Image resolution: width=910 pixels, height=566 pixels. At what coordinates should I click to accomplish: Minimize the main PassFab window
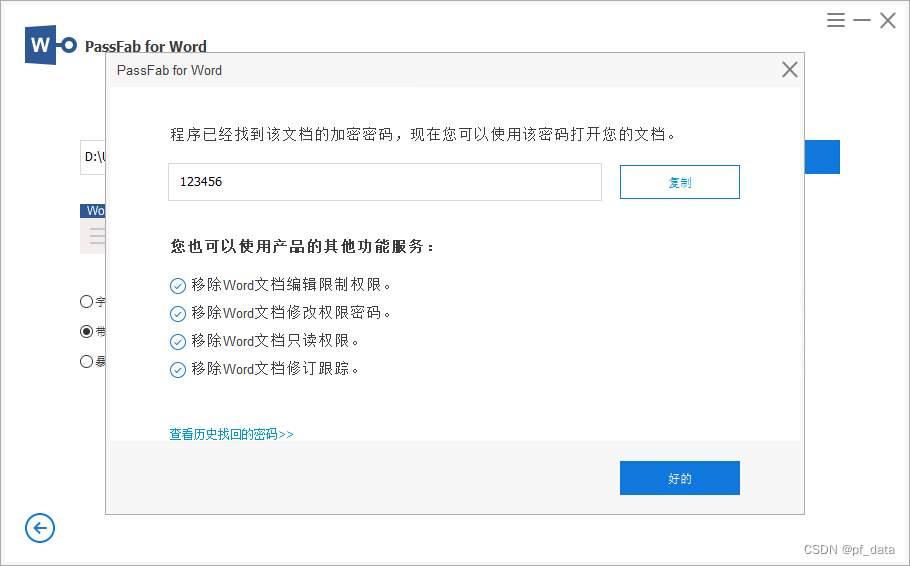tap(862, 20)
